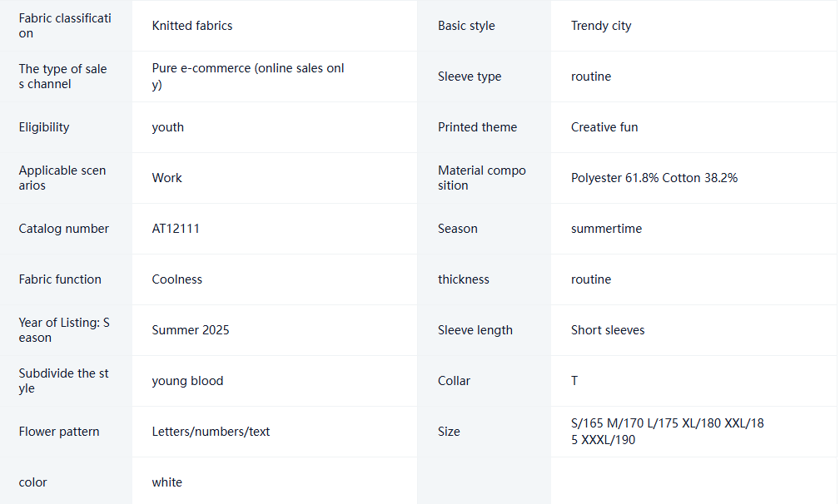The image size is (840, 504).
Task: Click the 'Summer 2025' listing value
Action: coord(190,330)
